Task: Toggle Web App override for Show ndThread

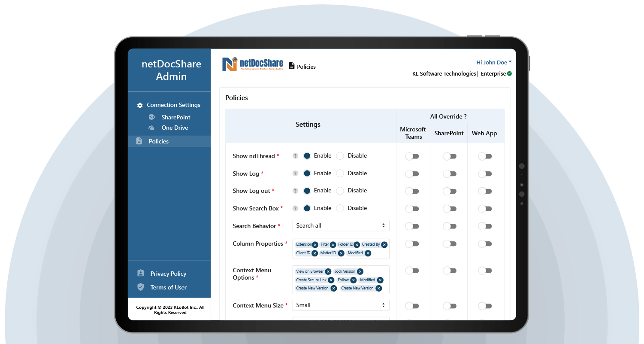Action: pos(485,156)
